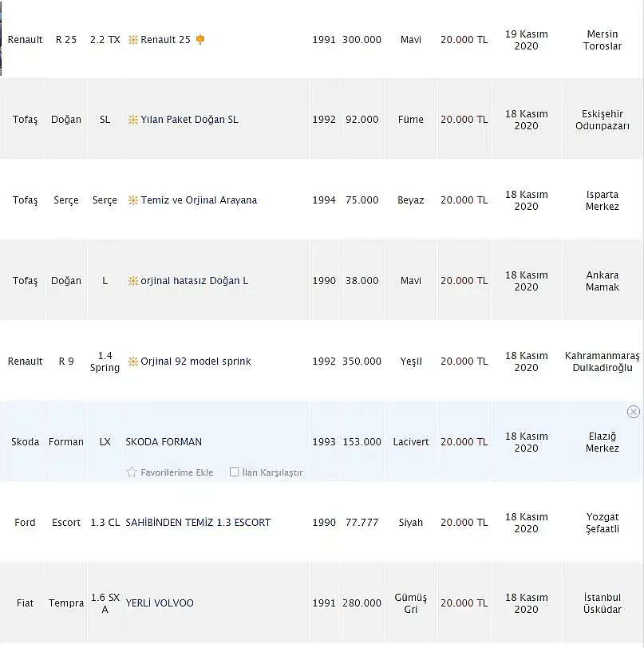Click the sun icon beside Renault 25
The width and height of the screenshot is (644, 648).
[x=132, y=40]
